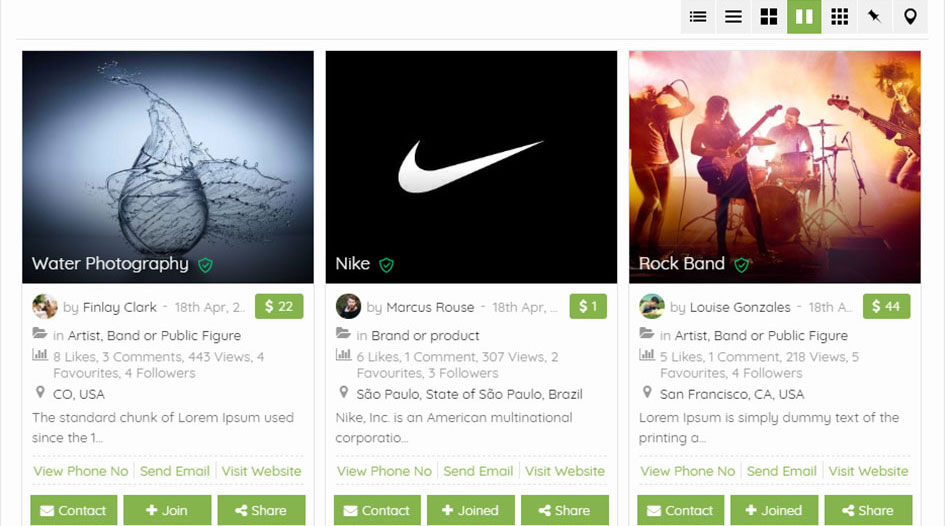Click verified shield beside Water Photography
The width and height of the screenshot is (949, 526).
tap(205, 265)
